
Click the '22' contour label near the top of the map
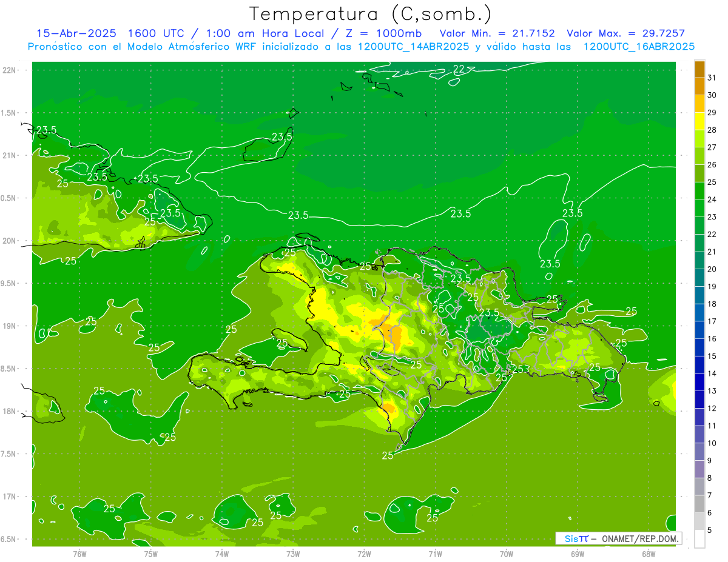coord(459,69)
